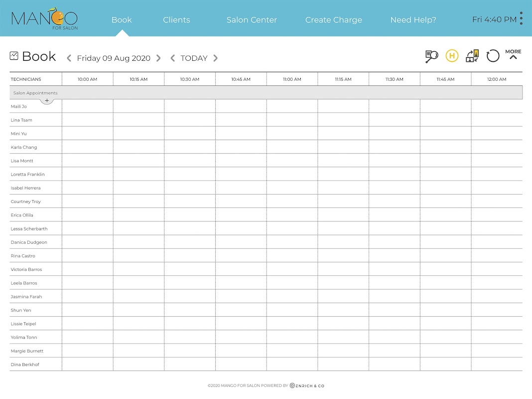This screenshot has width=532, height=399.
Task: Open the Clients tab
Action: click(176, 19)
